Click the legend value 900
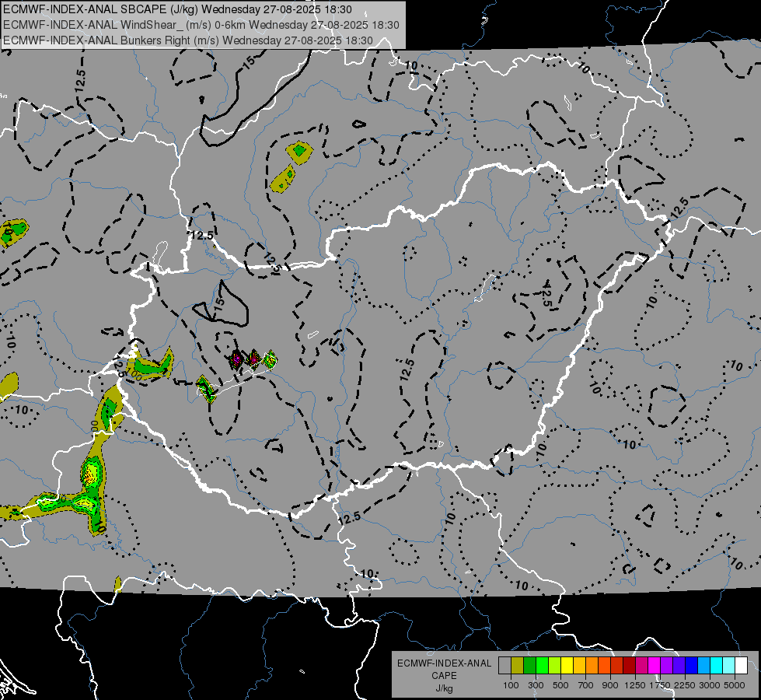Screen dimensions: 761x700 pyautogui.click(x=610, y=685)
